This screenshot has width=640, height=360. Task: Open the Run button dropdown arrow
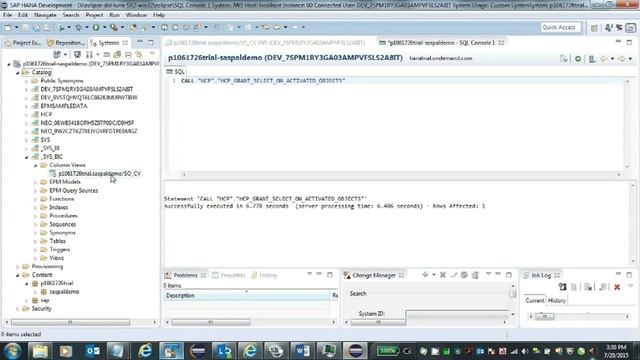click(104, 27)
